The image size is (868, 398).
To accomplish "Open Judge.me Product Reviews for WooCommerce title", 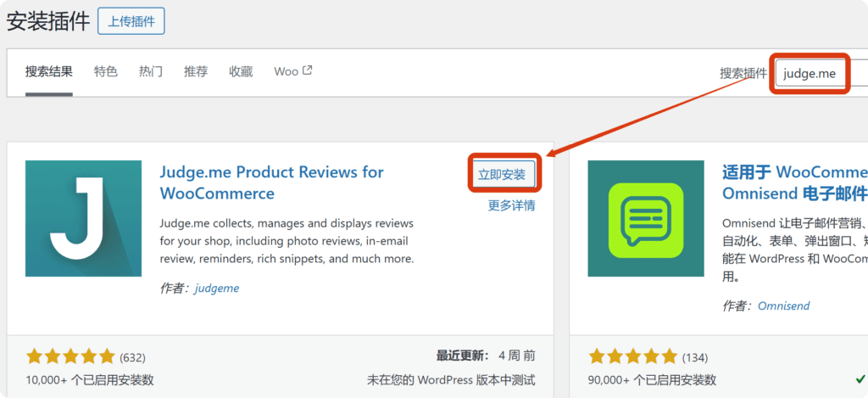I will tap(272, 182).
